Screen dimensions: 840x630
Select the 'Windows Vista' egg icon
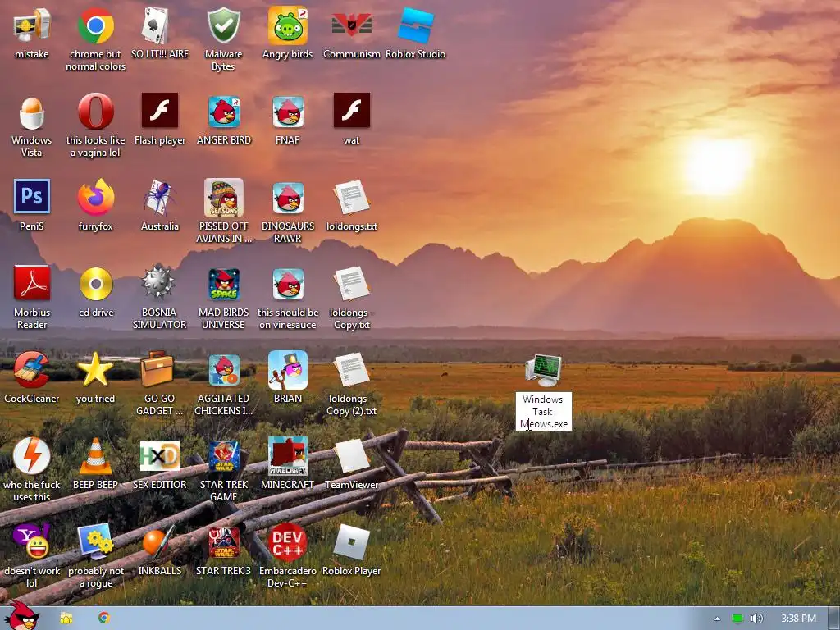(x=32, y=112)
